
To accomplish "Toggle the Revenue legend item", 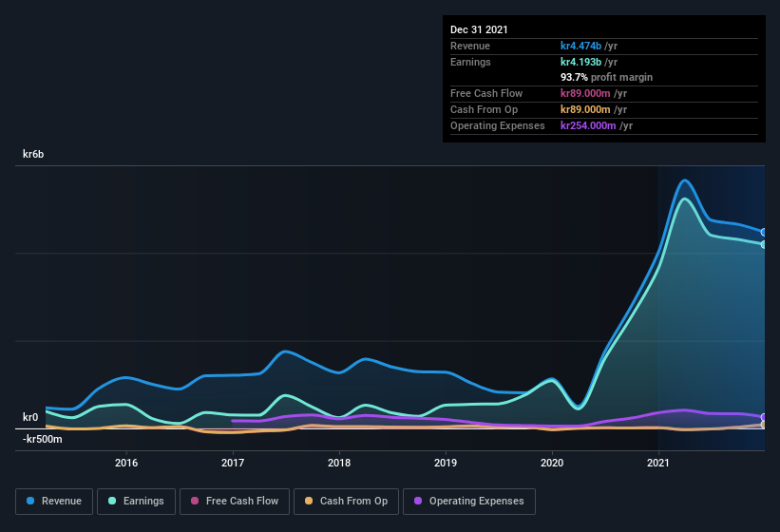I will point(55,501).
